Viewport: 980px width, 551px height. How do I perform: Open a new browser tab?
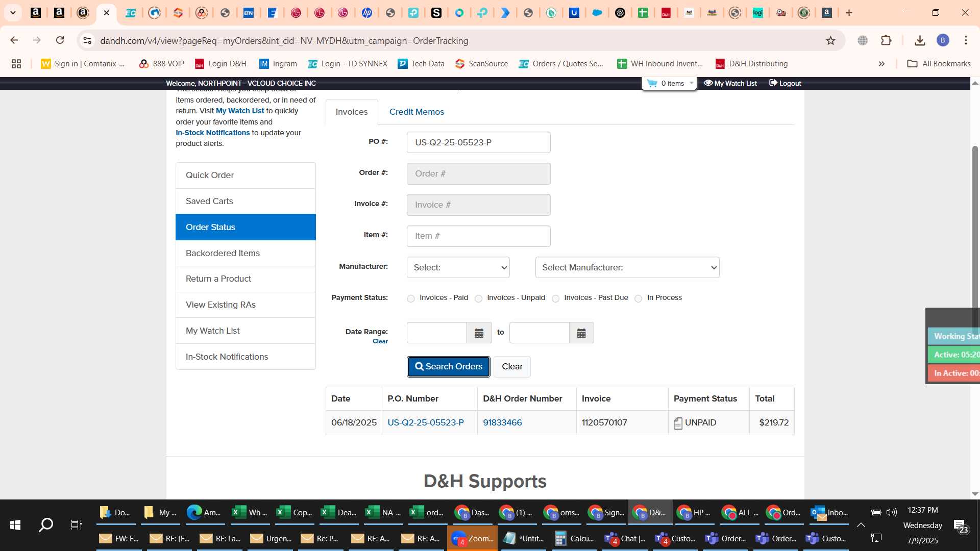point(849,13)
